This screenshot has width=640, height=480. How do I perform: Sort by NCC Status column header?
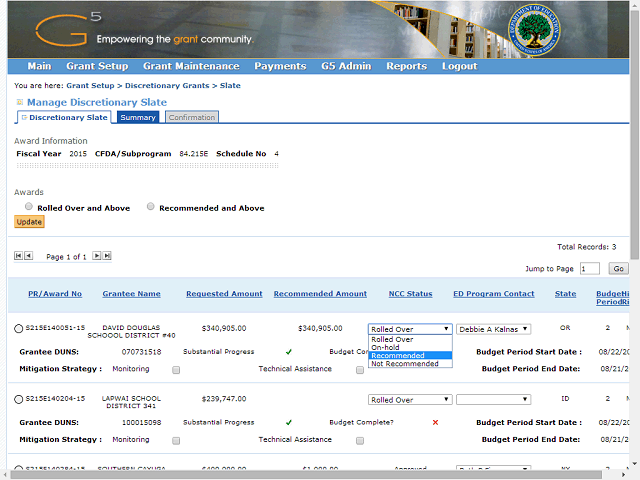411,294
